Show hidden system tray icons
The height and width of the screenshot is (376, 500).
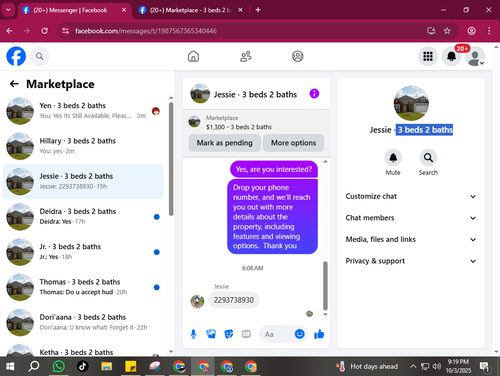(x=413, y=367)
